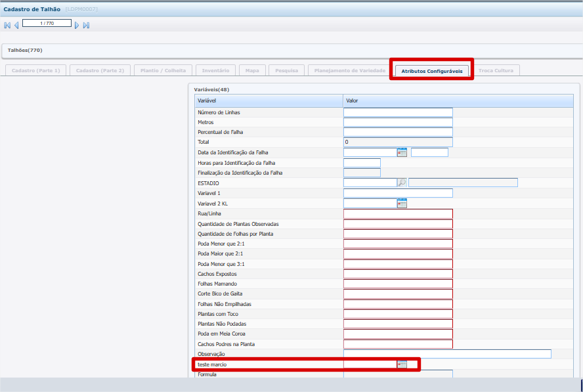Jump to last record arrow
The height and width of the screenshot is (392, 583).
86,26
